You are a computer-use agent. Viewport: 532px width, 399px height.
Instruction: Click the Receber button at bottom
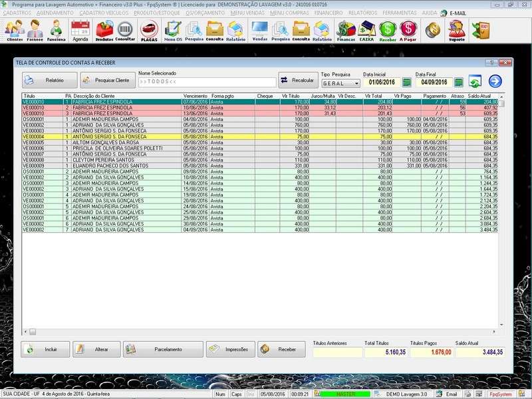[x=281, y=349]
